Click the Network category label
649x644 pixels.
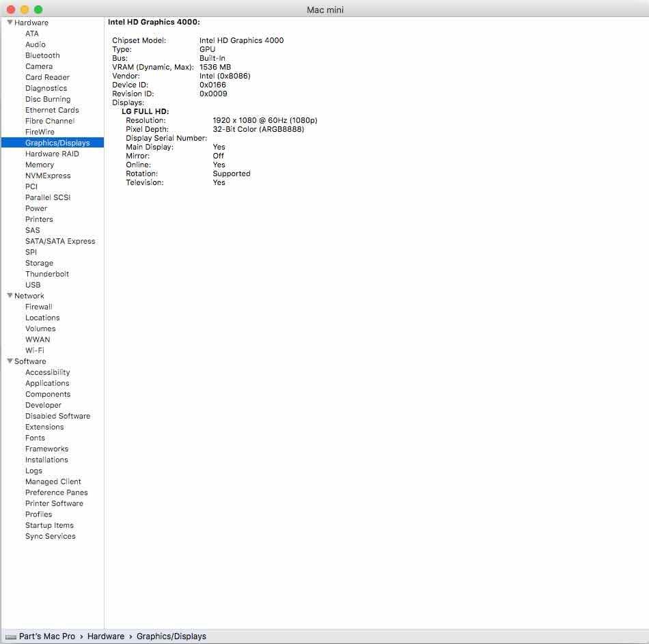[29, 296]
